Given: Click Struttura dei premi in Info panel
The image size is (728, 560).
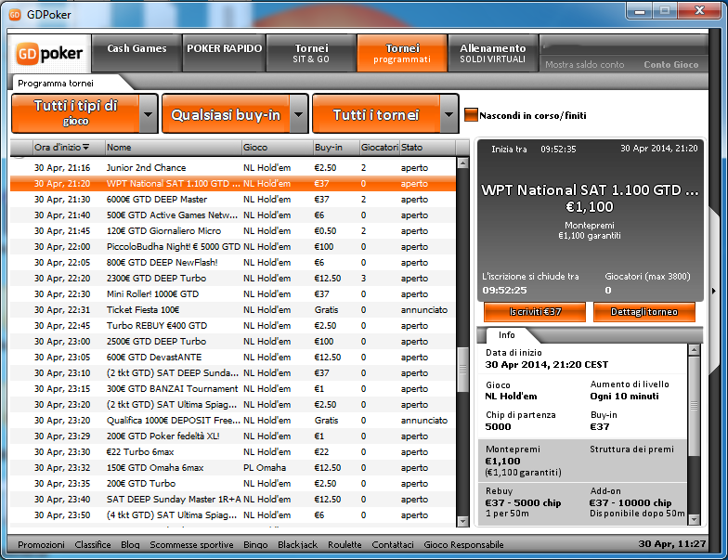Looking at the screenshot, I should click(631, 449).
